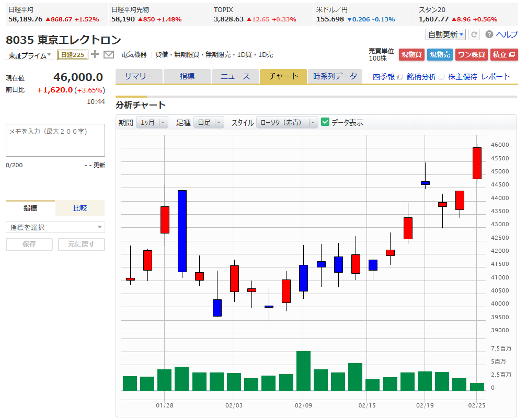Open the スタイル ローソク dropdown
The width and height of the screenshot is (527, 420).
287,123
